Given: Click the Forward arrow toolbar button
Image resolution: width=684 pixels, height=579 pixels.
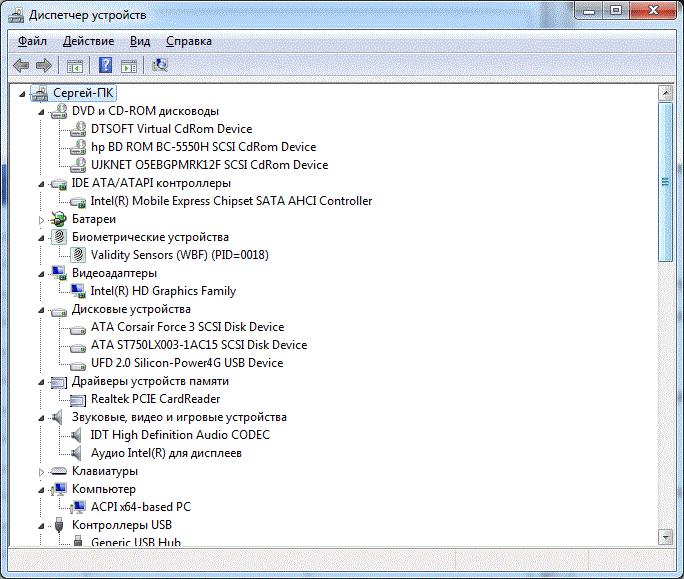Looking at the screenshot, I should coord(44,66).
